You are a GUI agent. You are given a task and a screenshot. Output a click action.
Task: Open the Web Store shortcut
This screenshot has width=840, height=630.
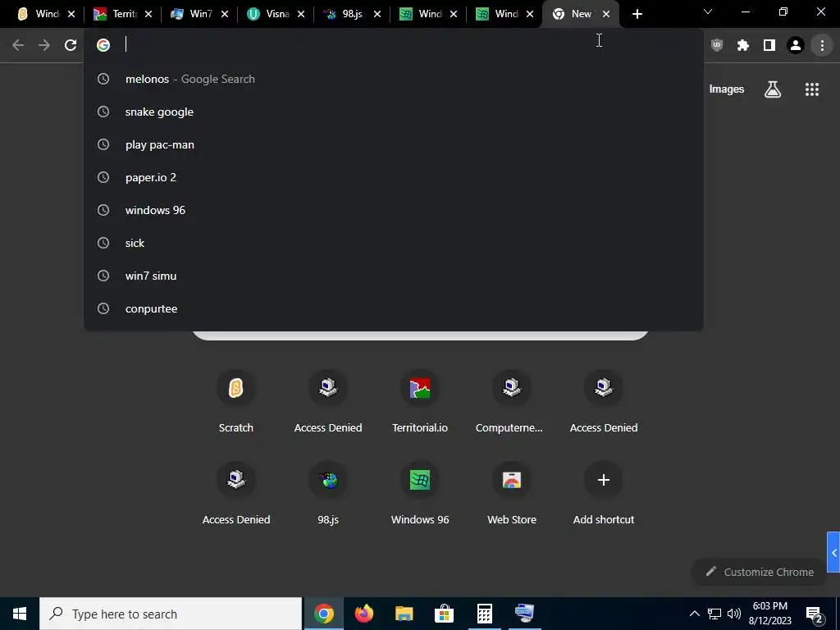pos(512,494)
